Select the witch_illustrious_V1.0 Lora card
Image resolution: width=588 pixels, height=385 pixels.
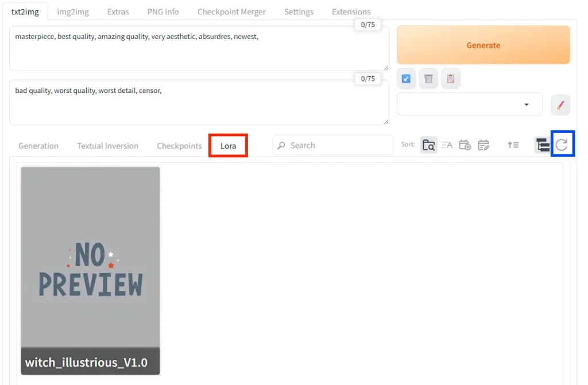[x=90, y=271]
